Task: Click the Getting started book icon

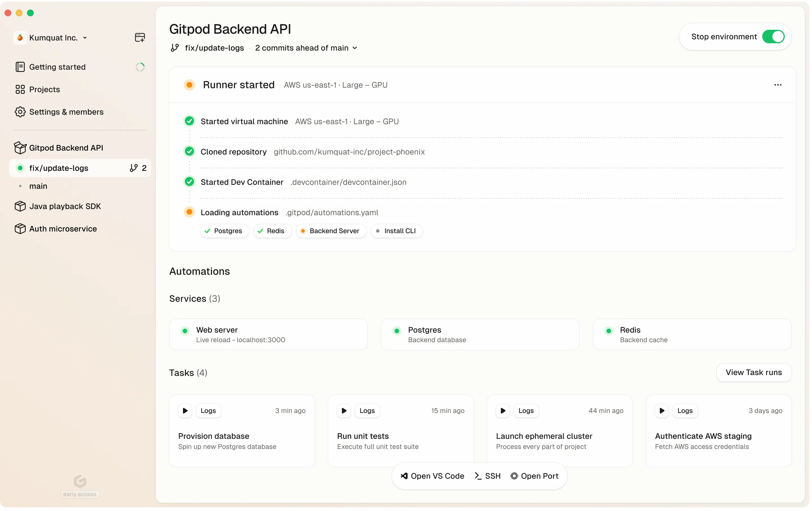Action: point(20,67)
